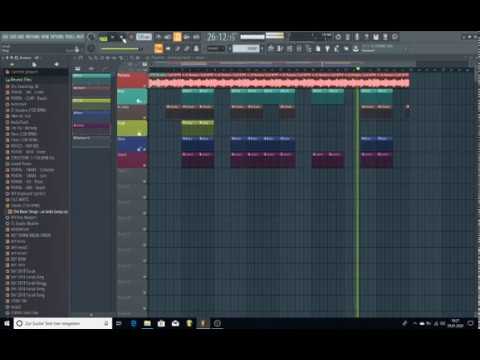Open File Explorer from the taskbar
Viewport: 480px width, 360px height.
(147, 323)
